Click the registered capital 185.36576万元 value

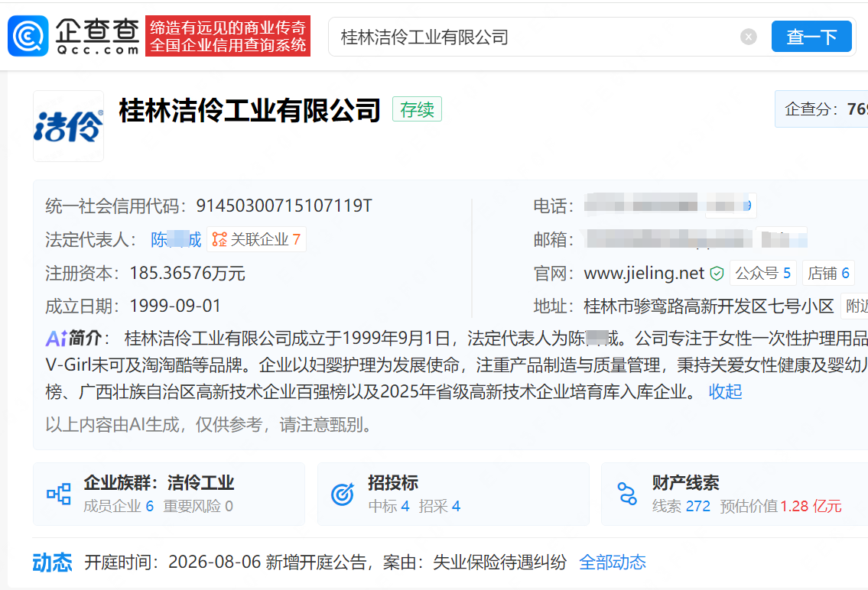(187, 273)
